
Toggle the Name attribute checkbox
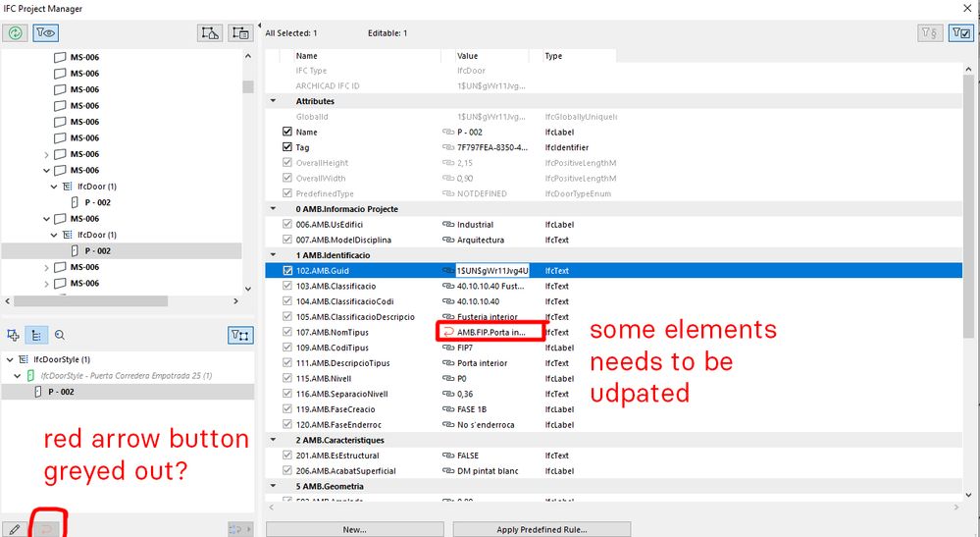tap(286, 132)
